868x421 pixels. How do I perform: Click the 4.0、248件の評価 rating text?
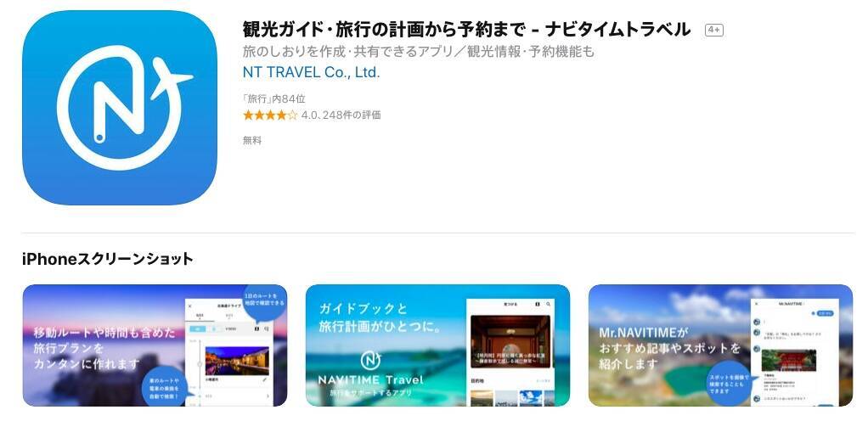tap(341, 115)
